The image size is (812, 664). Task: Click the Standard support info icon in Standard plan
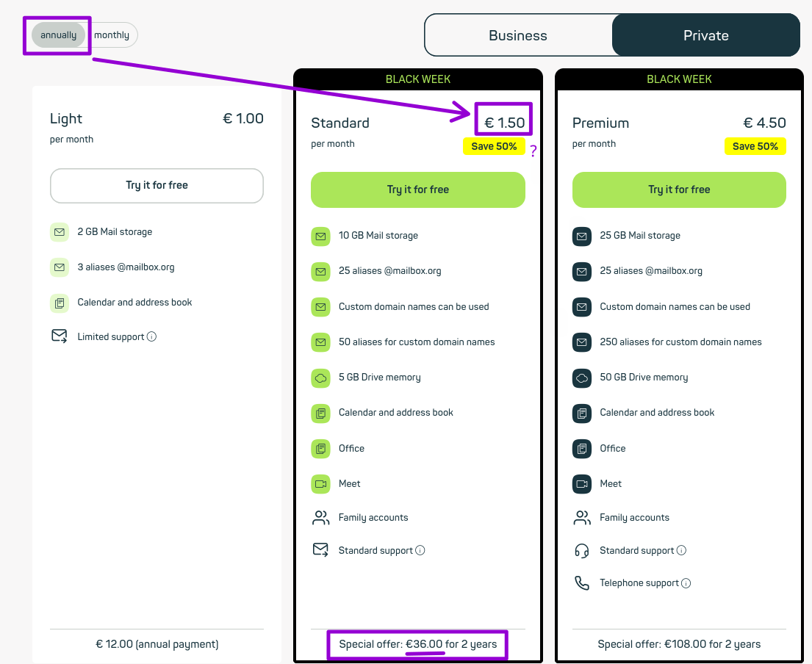coord(420,551)
